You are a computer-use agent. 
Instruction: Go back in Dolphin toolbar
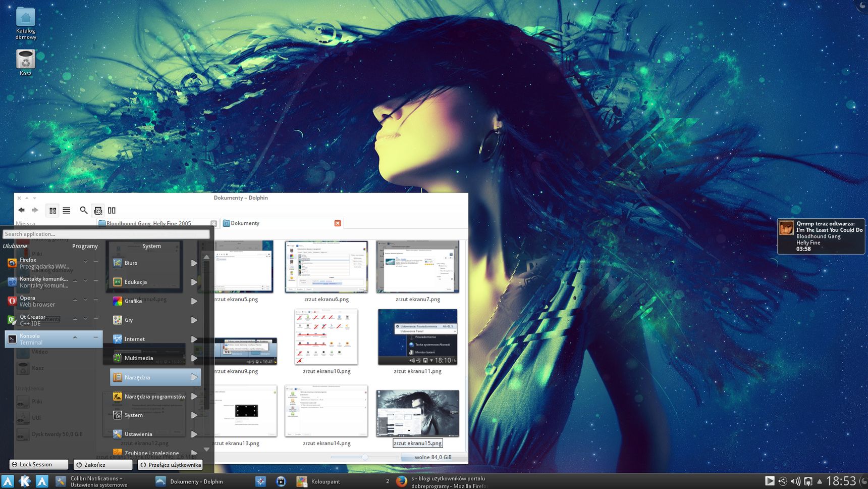click(x=21, y=210)
